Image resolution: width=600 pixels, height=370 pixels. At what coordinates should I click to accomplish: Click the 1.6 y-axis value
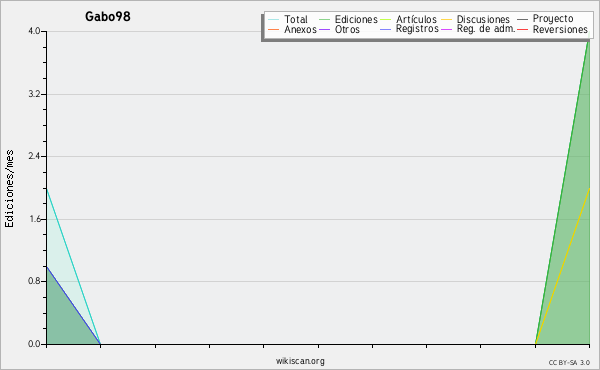tap(34, 219)
